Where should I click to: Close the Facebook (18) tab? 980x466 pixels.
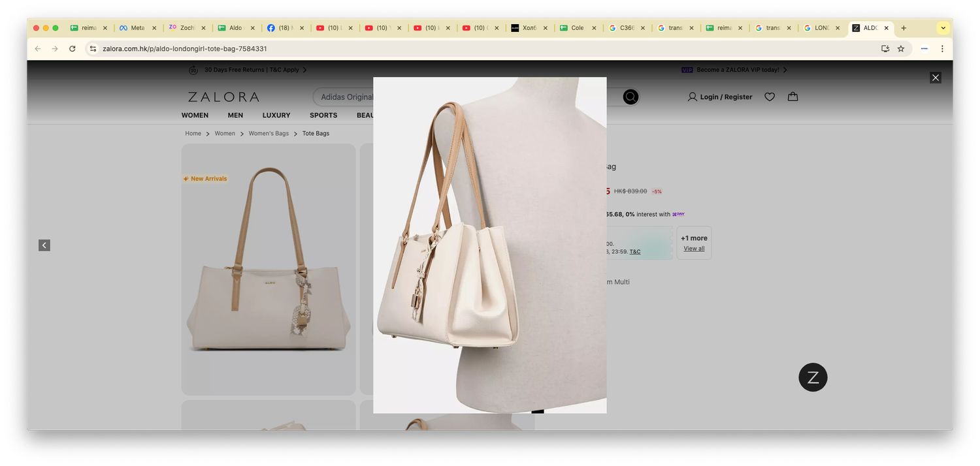click(x=301, y=28)
